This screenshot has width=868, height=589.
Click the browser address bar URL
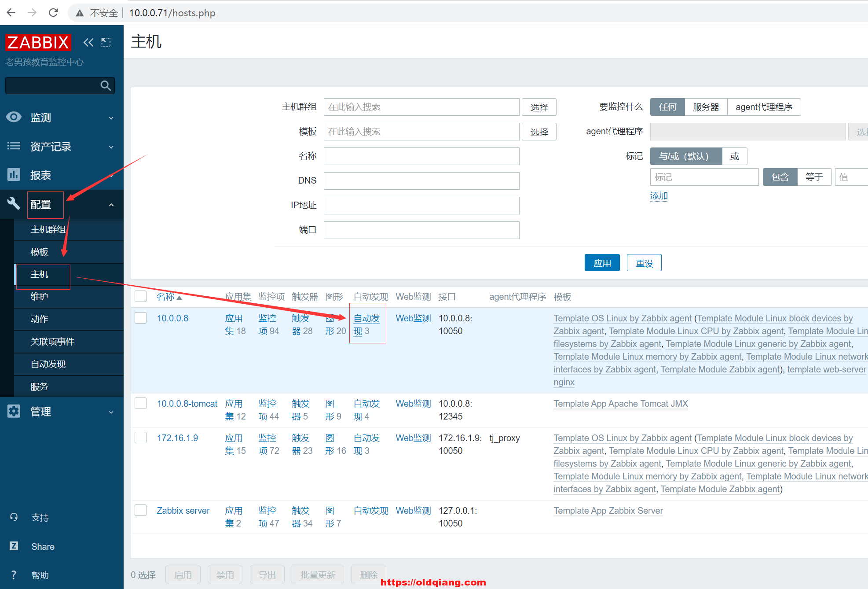click(172, 13)
